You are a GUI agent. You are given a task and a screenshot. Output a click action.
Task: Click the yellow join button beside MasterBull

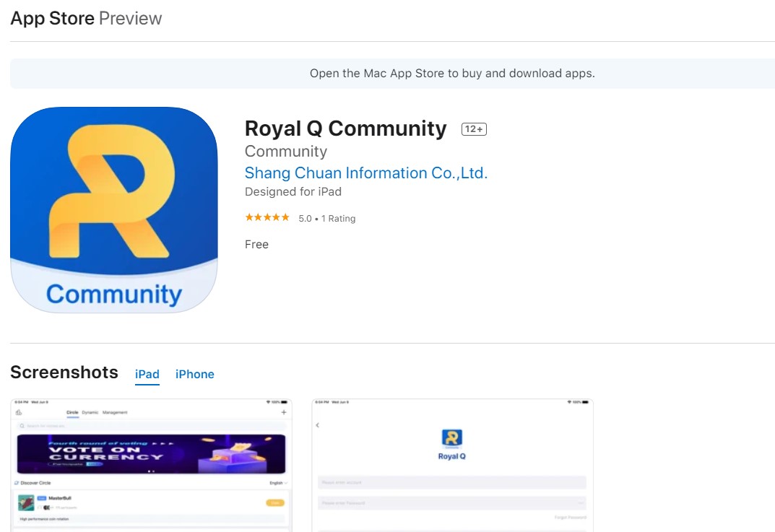[x=275, y=503]
